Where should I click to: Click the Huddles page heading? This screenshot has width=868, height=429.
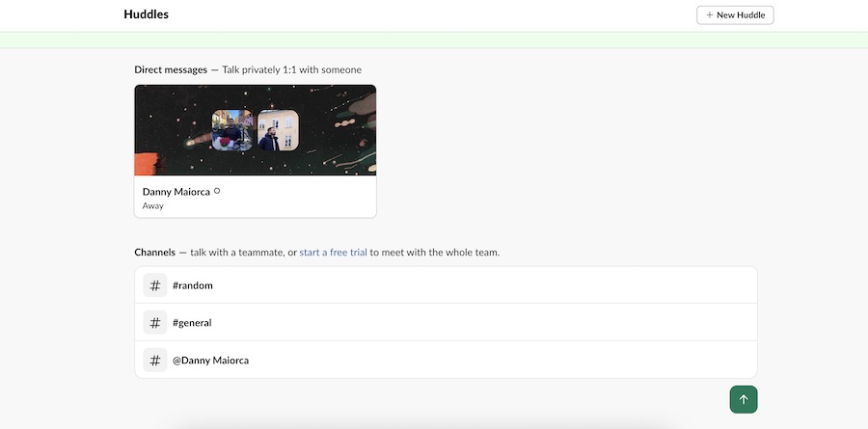point(147,14)
